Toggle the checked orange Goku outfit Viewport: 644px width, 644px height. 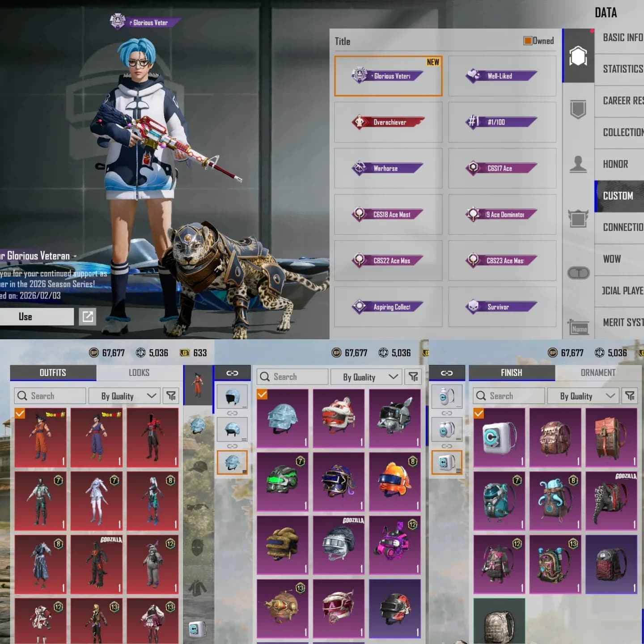41,437
